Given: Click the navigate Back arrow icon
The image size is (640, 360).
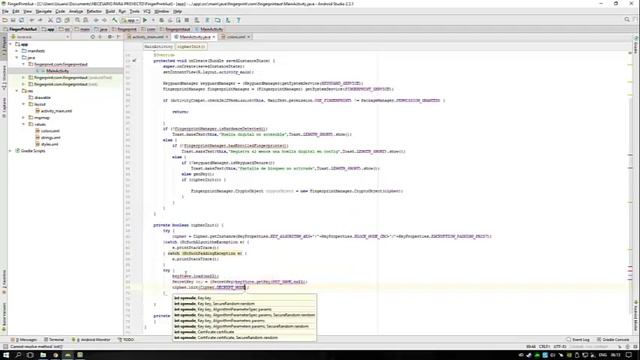Looking at the screenshot, I should pyautogui.click(x=96, y=20).
